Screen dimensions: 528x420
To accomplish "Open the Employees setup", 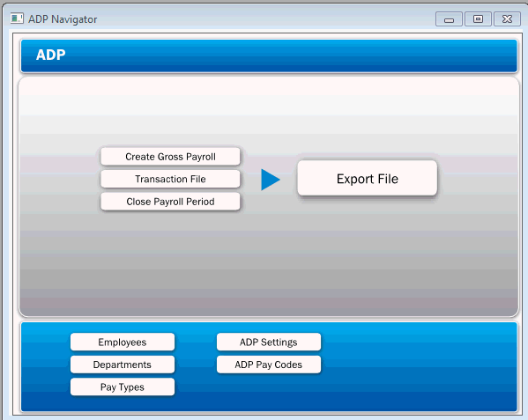I will coord(123,342).
